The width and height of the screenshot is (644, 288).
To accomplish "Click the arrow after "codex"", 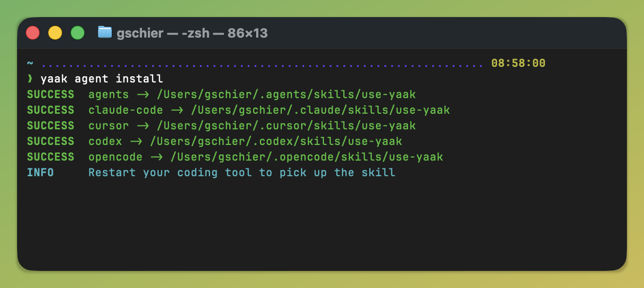I will pos(136,142).
